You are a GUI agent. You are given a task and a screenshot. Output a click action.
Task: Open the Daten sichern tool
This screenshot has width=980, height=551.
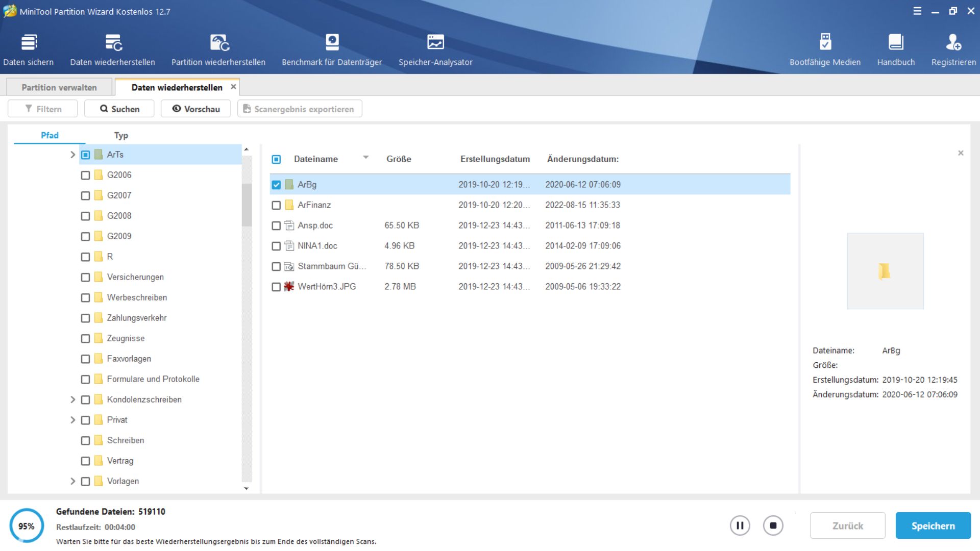(x=29, y=49)
